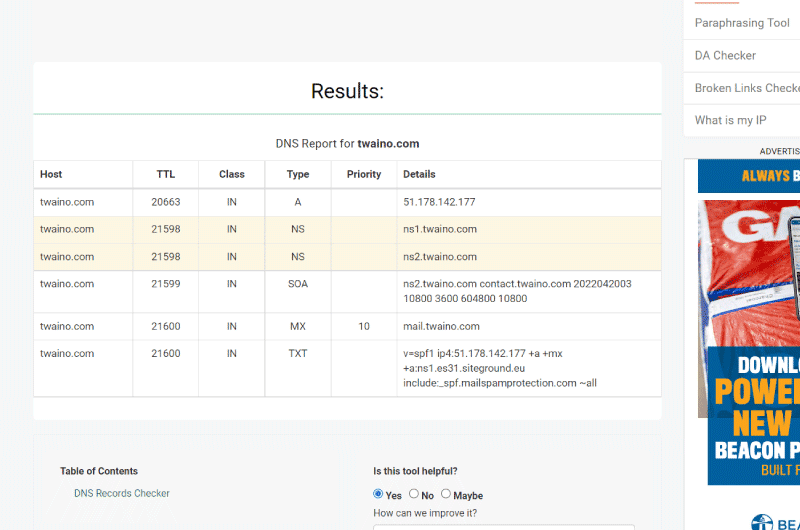Click the DNS Report for twaino.com title

pyautogui.click(x=347, y=144)
